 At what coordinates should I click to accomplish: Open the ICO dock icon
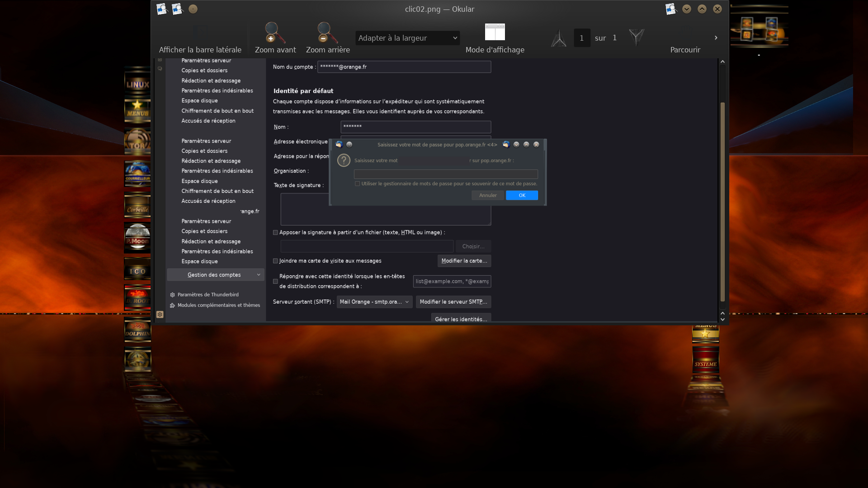point(137,270)
